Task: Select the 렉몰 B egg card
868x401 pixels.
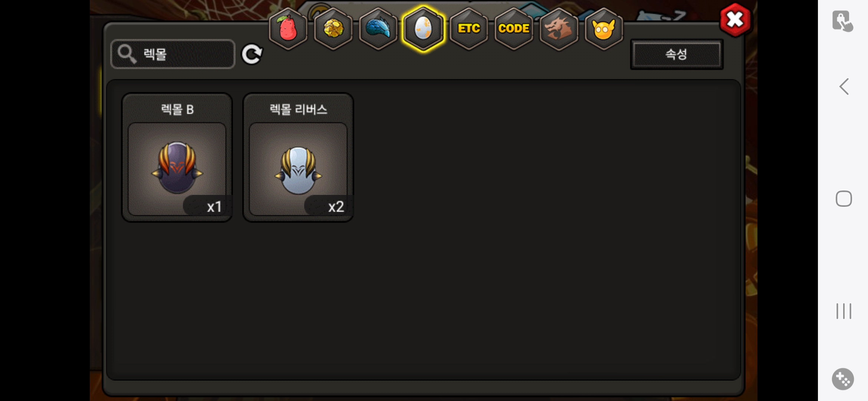Action: click(177, 157)
